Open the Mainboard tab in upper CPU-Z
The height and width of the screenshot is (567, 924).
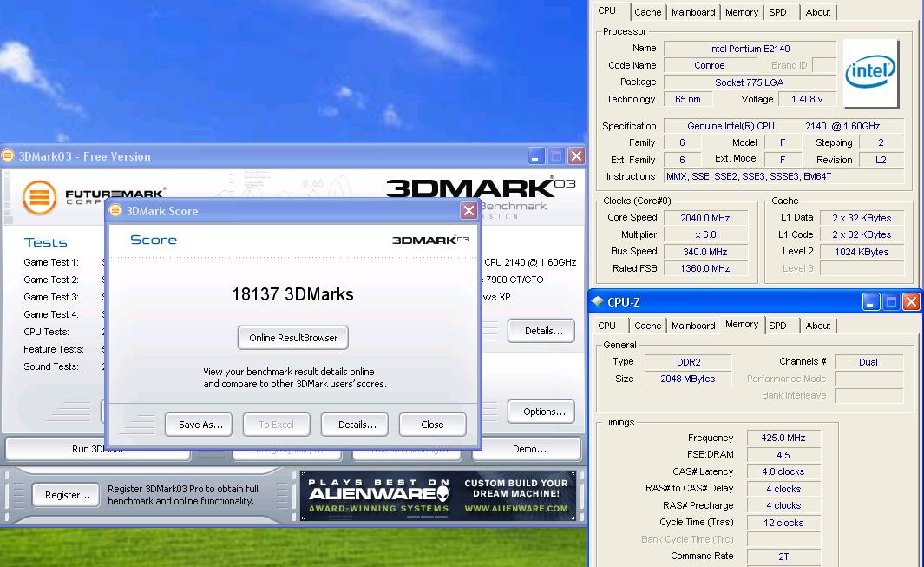693,12
